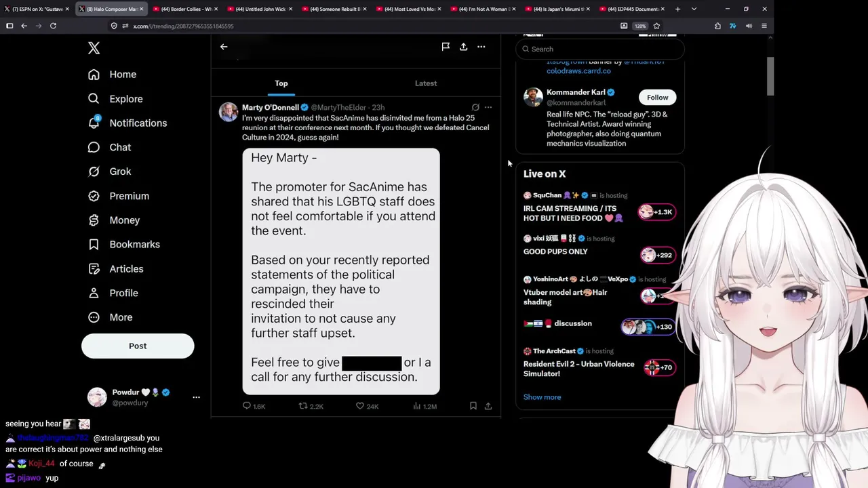Switch to EDP445 Documentary browser tab

point(631,9)
